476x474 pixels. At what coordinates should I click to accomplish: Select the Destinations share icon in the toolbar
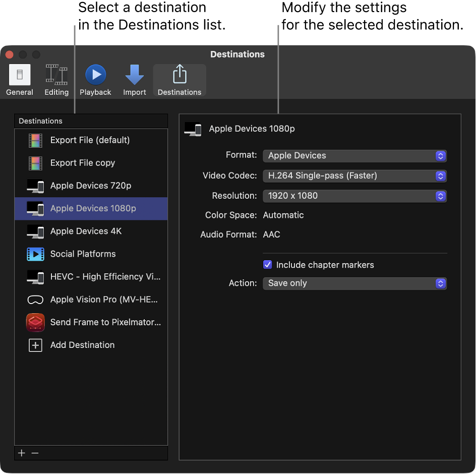(x=180, y=74)
